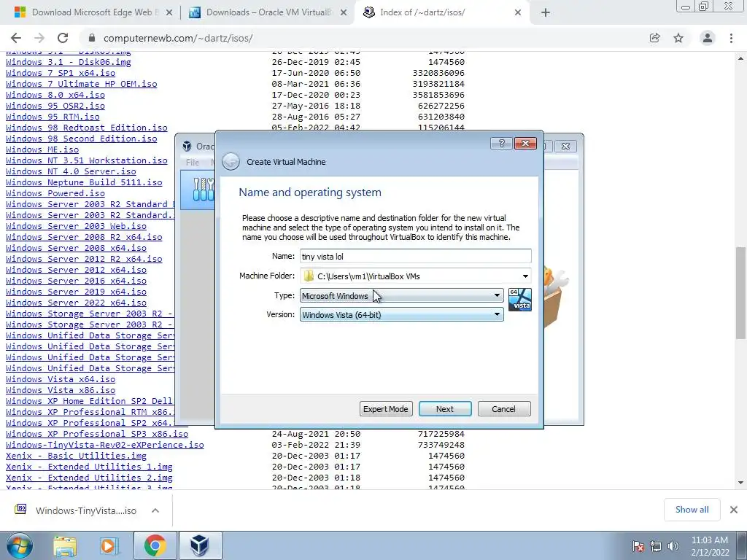The width and height of the screenshot is (747, 560).
Task: Go back using Create Virtual Machine back arrow
Action: (231, 161)
